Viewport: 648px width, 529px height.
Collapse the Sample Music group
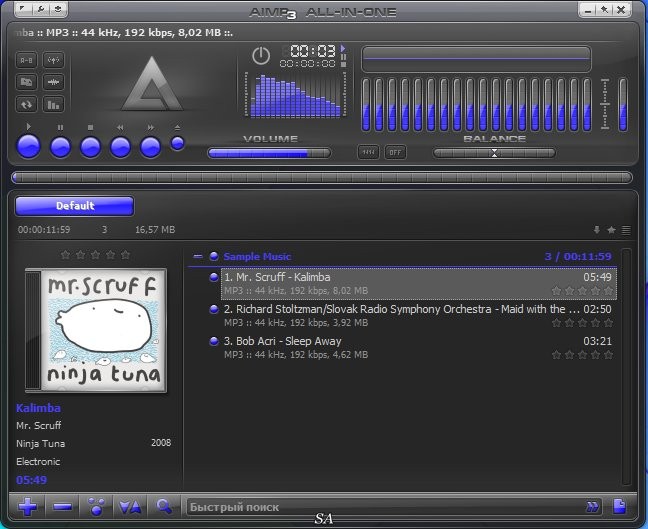click(198, 257)
